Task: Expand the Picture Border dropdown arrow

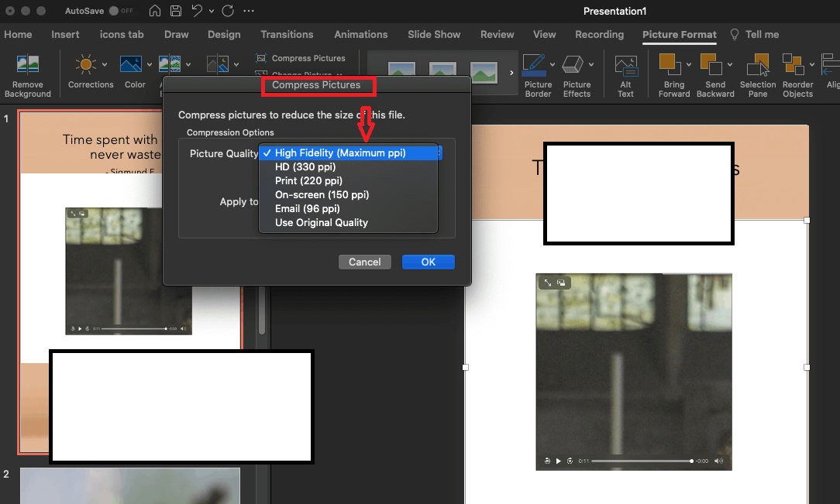Action: pos(553,65)
